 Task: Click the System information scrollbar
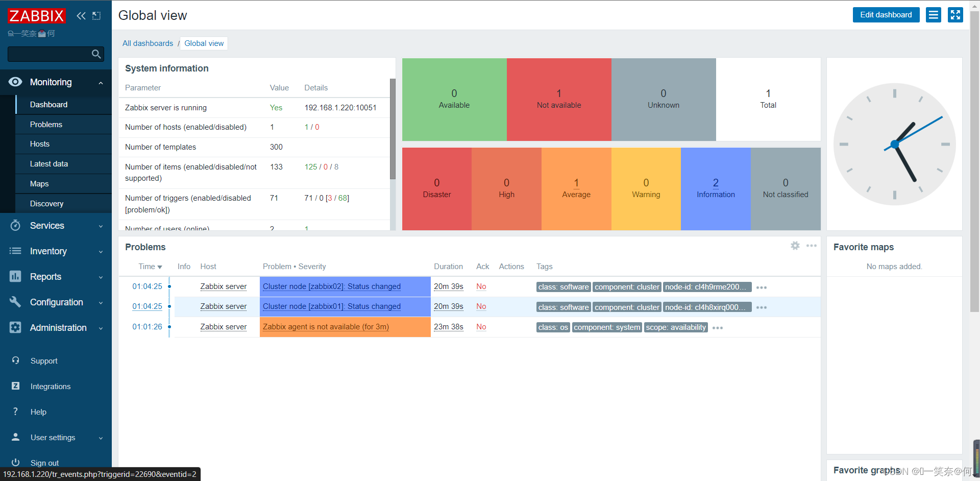(393, 129)
